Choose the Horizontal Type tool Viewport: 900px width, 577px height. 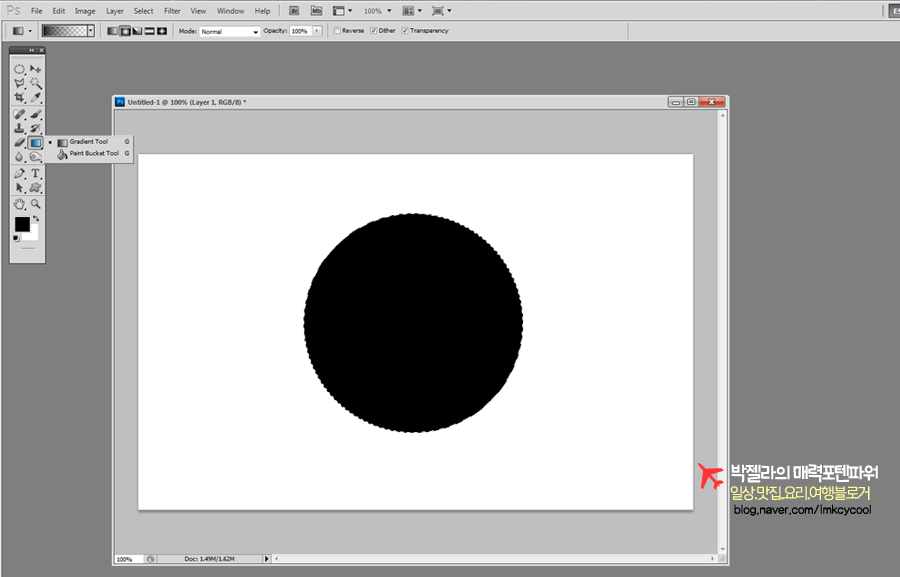coord(36,173)
